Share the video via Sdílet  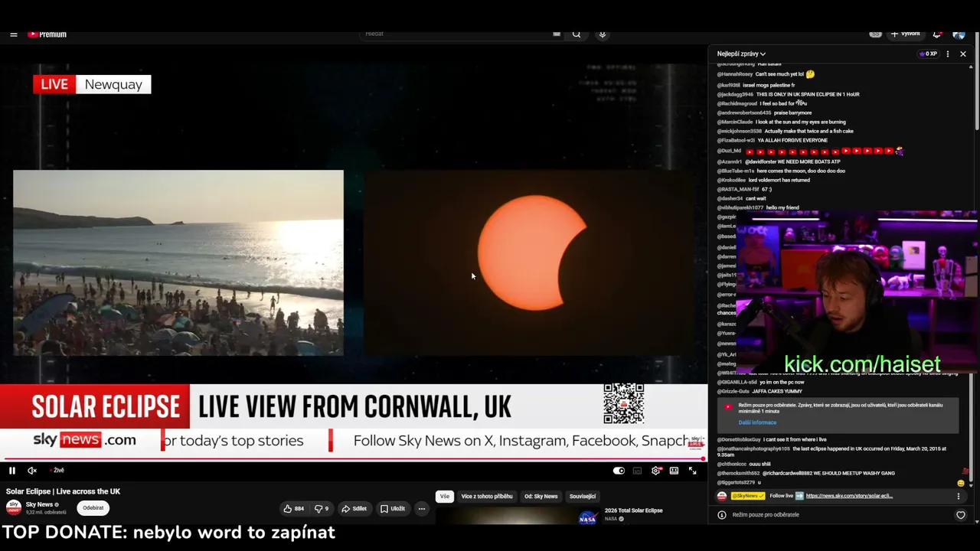pos(354,509)
